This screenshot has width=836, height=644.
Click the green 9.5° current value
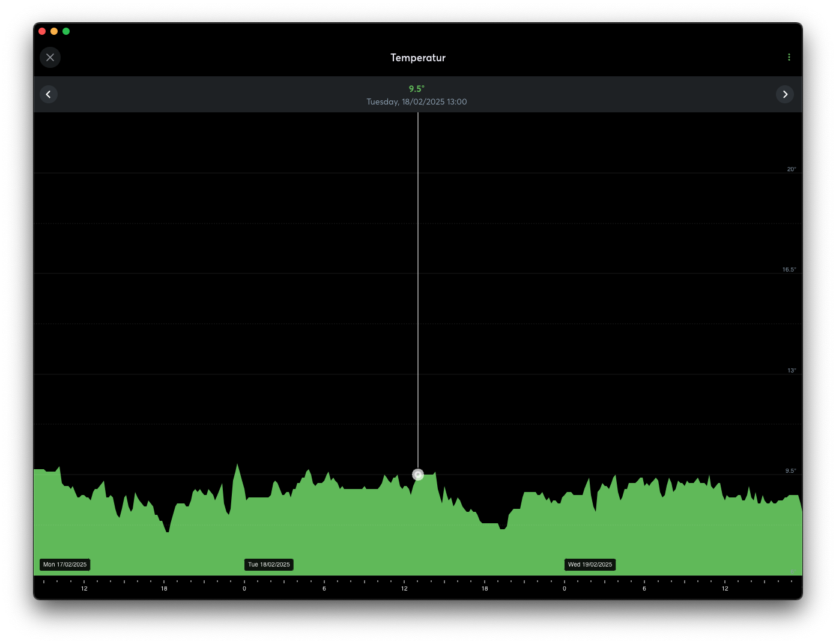[417, 89]
